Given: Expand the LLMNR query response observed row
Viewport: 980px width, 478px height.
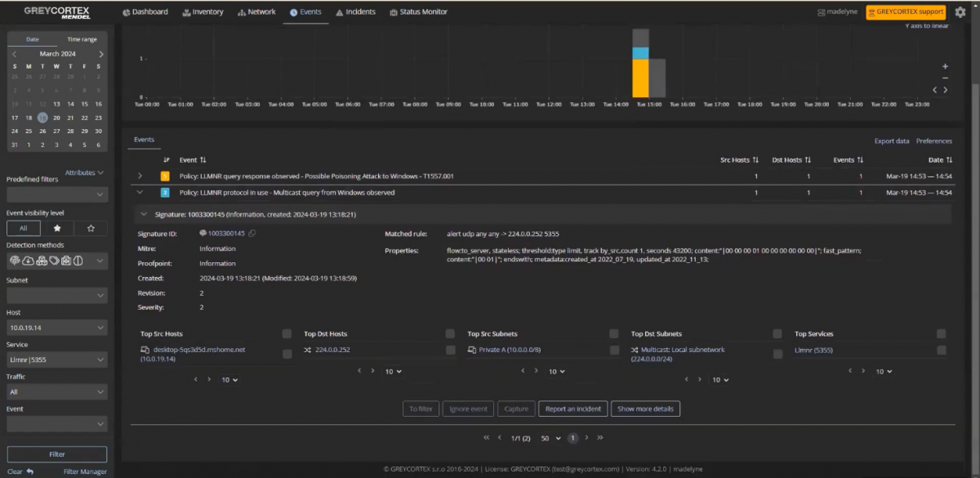Looking at the screenshot, I should [140, 176].
